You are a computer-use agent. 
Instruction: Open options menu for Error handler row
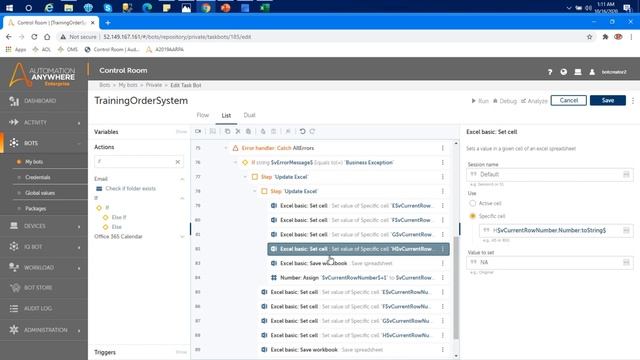tap(442, 148)
